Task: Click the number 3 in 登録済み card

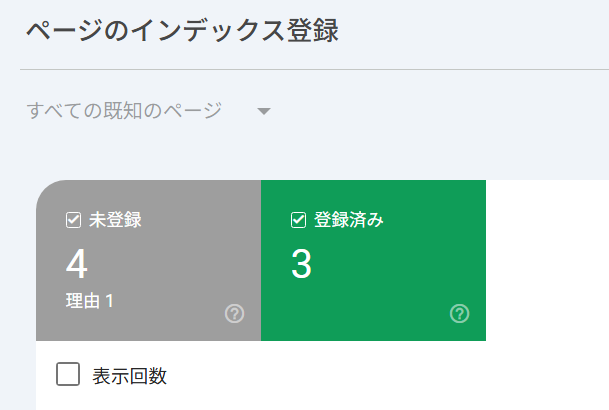Action: click(x=302, y=264)
